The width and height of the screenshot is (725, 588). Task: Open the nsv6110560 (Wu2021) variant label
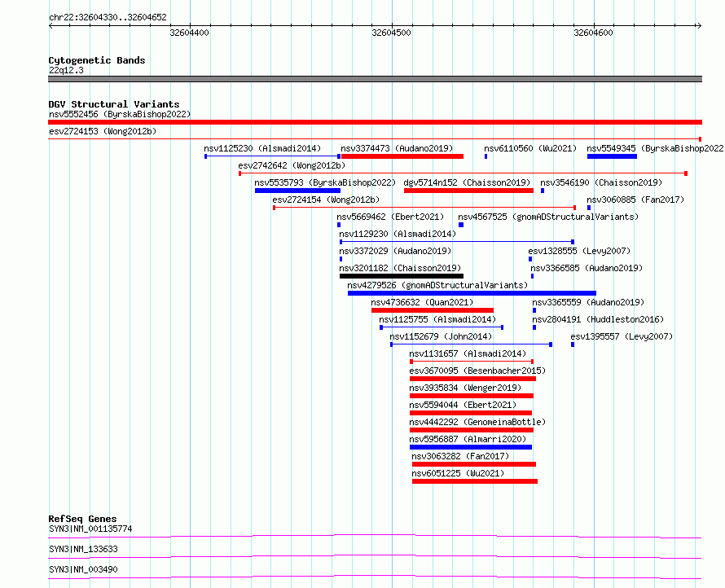coord(530,148)
